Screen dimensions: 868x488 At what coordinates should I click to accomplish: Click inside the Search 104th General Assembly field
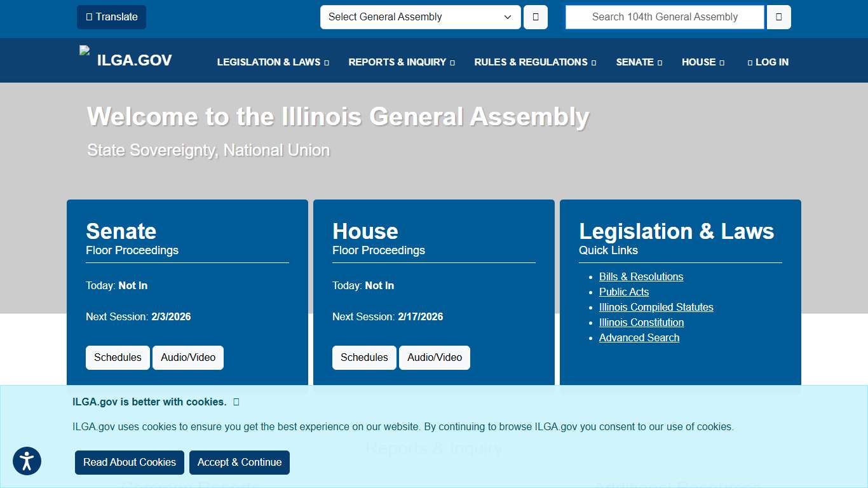pos(664,17)
